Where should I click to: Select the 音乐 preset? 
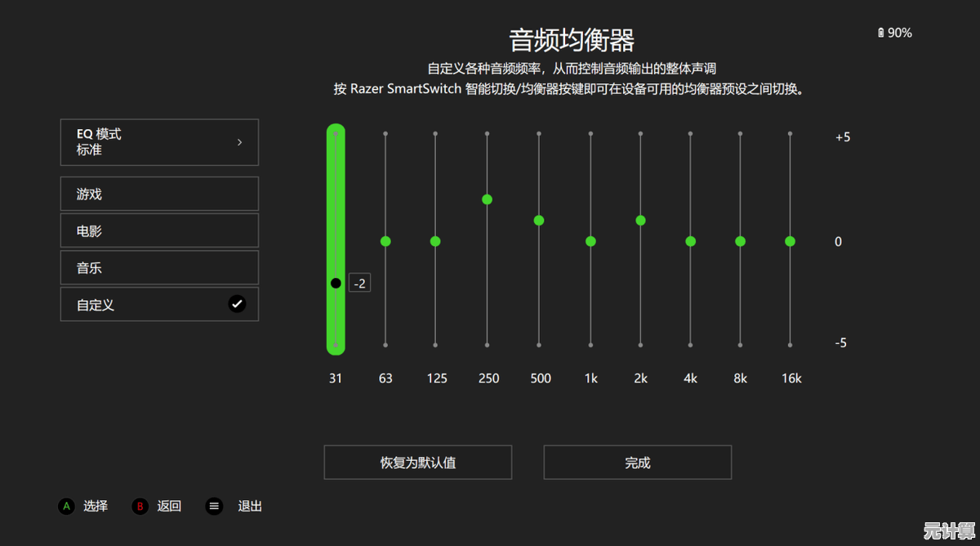click(x=159, y=267)
